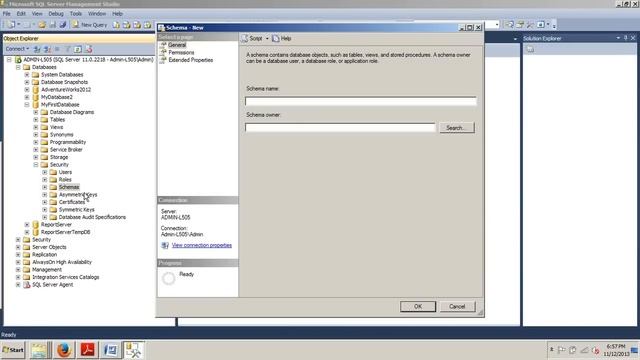Expand the Tables folder under MyFirstDatabase
This screenshot has width=640, height=360.
tap(36, 120)
